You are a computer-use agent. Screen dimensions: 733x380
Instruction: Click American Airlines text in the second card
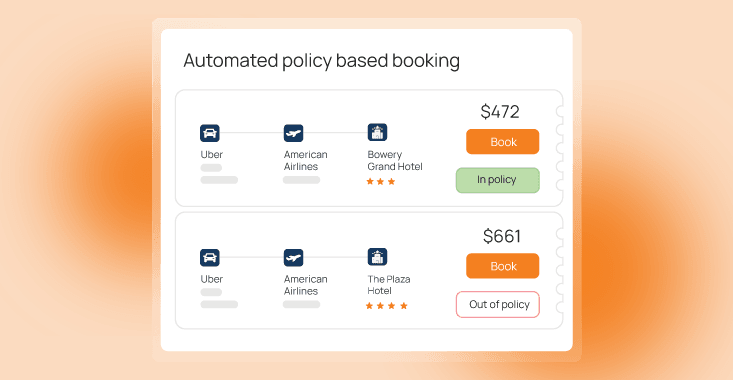[x=306, y=285]
